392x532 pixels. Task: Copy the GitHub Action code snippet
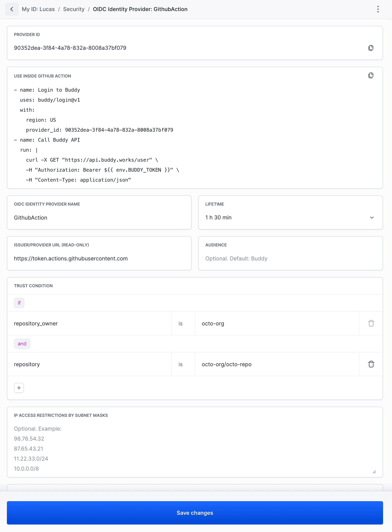click(371, 75)
